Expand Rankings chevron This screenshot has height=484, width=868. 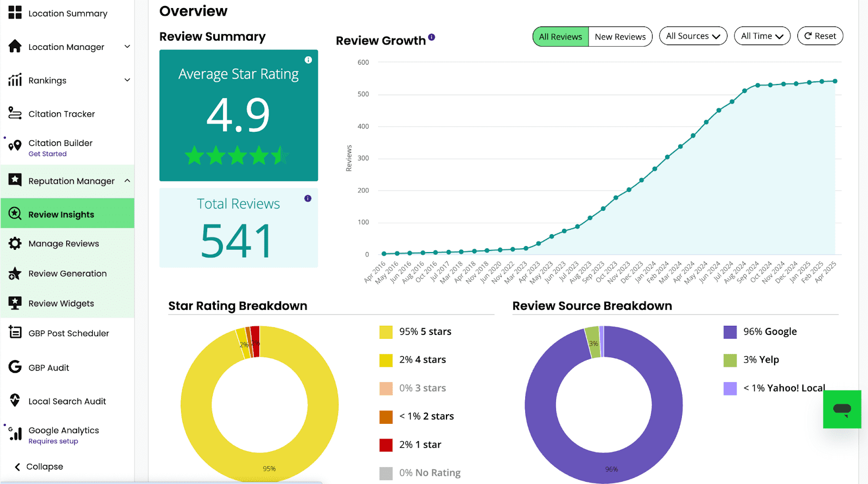pos(127,80)
